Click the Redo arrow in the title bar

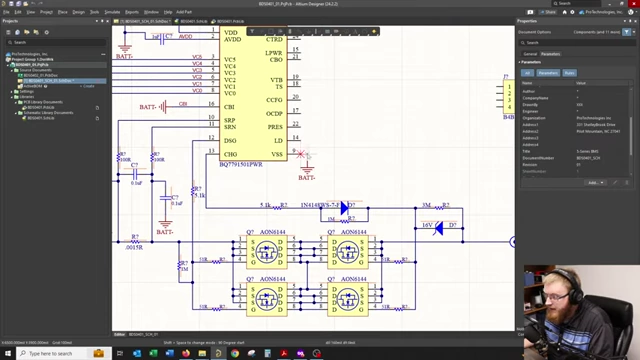click(x=40, y=3)
